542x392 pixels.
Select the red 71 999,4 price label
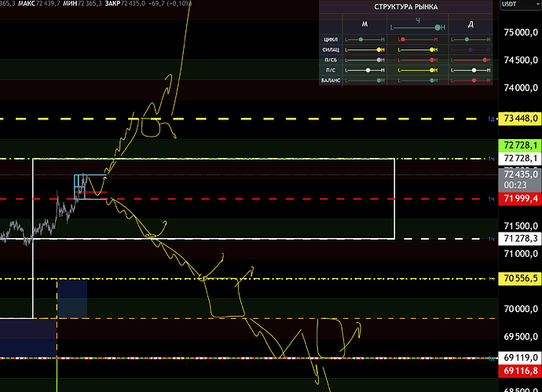(x=519, y=200)
